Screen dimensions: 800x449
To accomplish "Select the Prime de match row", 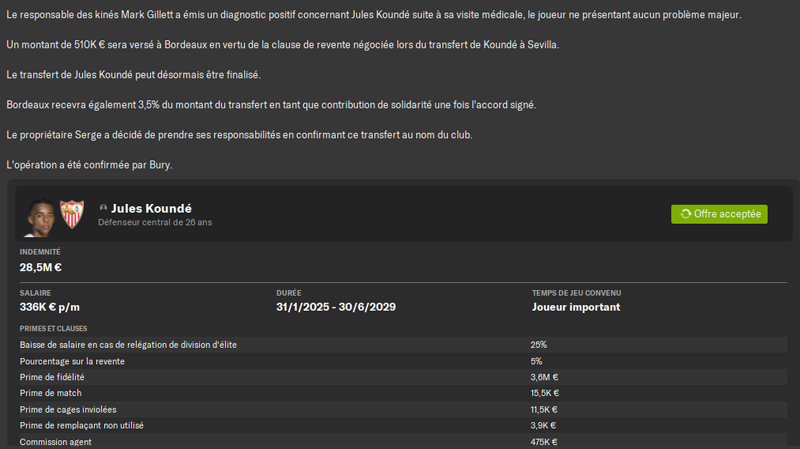I will (x=403, y=393).
